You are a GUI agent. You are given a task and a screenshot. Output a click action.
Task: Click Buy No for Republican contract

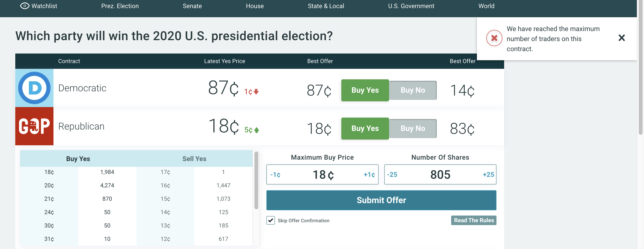(413, 128)
